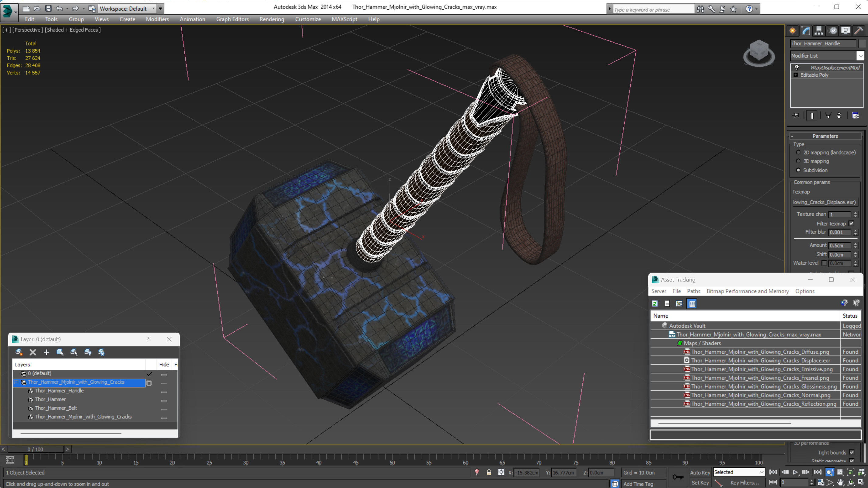Image resolution: width=868 pixels, height=488 pixels.
Task: Click Delete layer X icon
Action: [x=33, y=352]
